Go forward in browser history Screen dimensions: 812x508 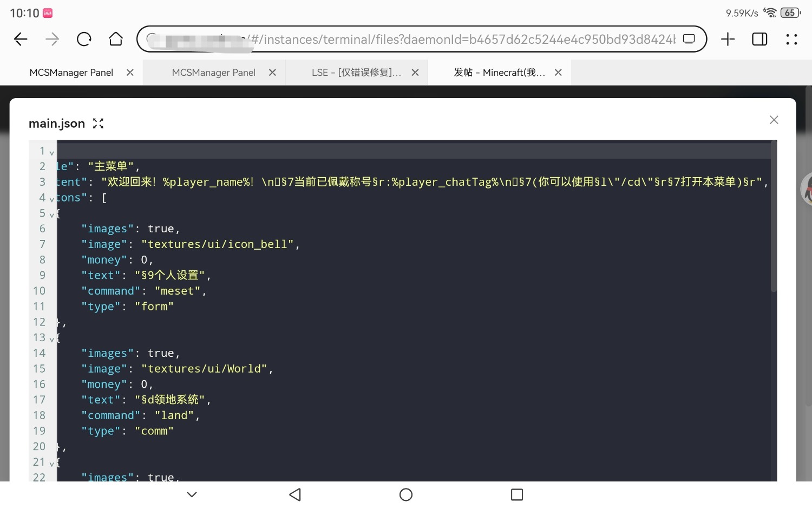click(53, 39)
